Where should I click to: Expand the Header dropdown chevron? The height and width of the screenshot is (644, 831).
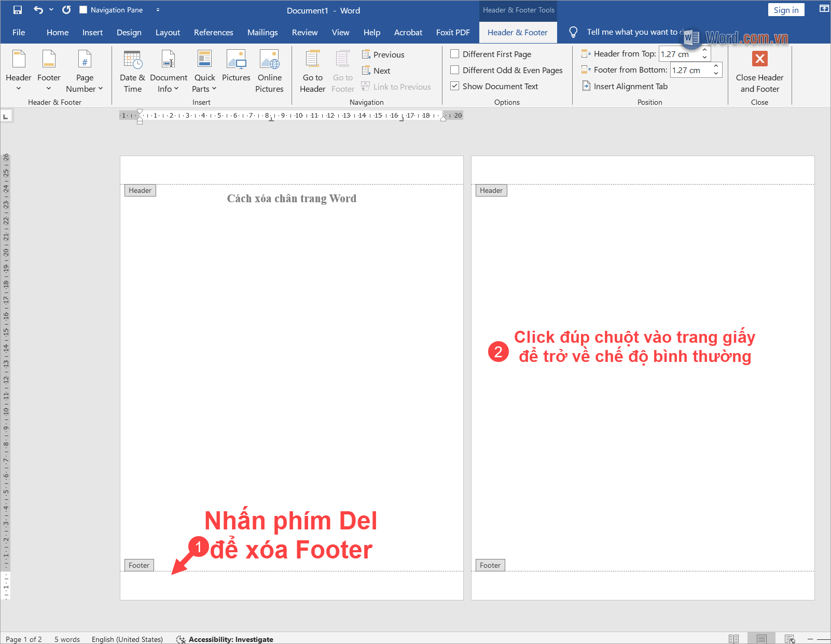point(19,89)
